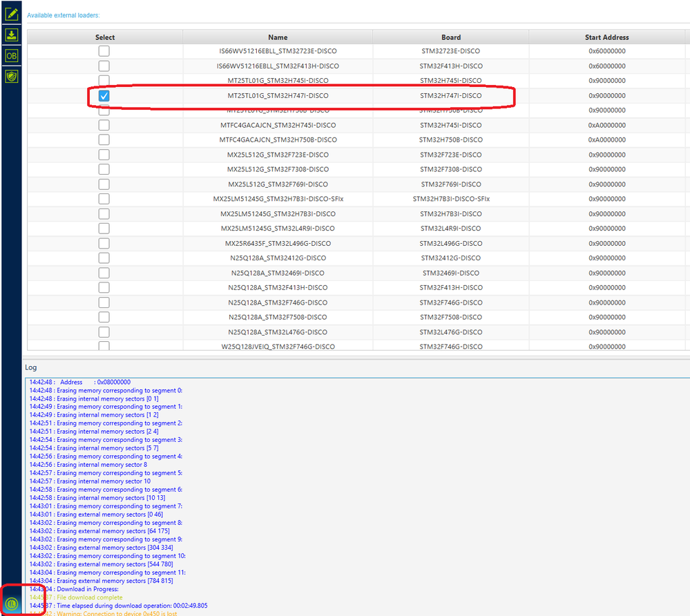Screen dimensions: 690x616
Task: Click Board cell STM32H747I-DISCO
Action: (x=450, y=95)
